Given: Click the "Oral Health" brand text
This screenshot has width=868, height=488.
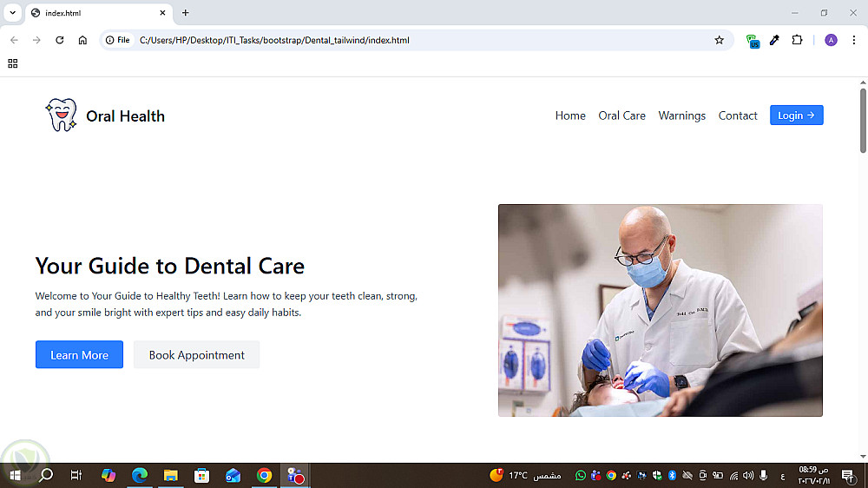Looking at the screenshot, I should click(125, 116).
